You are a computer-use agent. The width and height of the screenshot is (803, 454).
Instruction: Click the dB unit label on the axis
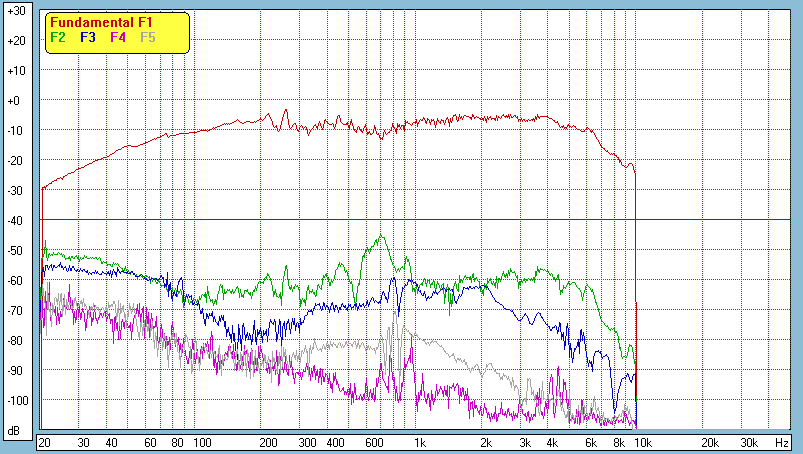tap(15, 432)
